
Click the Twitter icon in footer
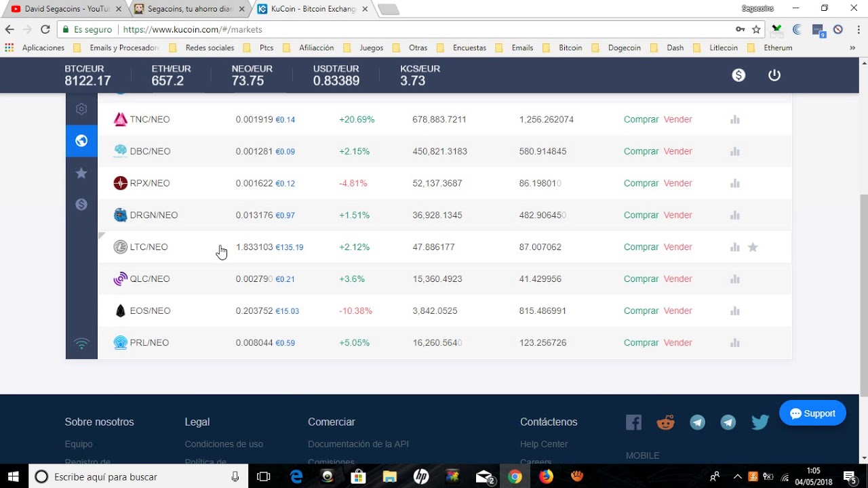coord(760,422)
